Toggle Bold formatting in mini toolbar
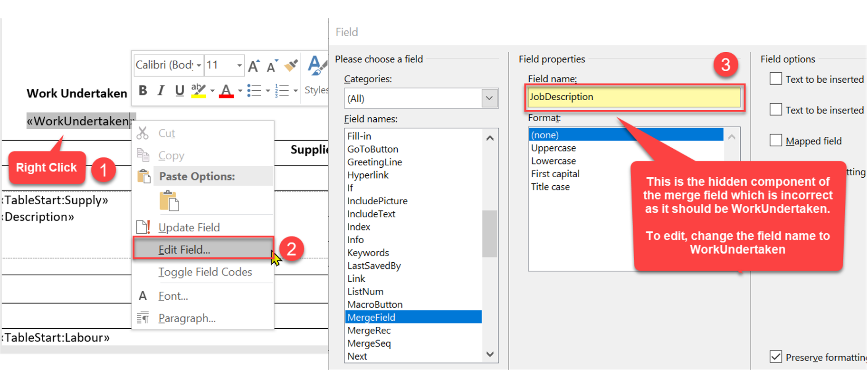The height and width of the screenshot is (381, 868). [143, 90]
